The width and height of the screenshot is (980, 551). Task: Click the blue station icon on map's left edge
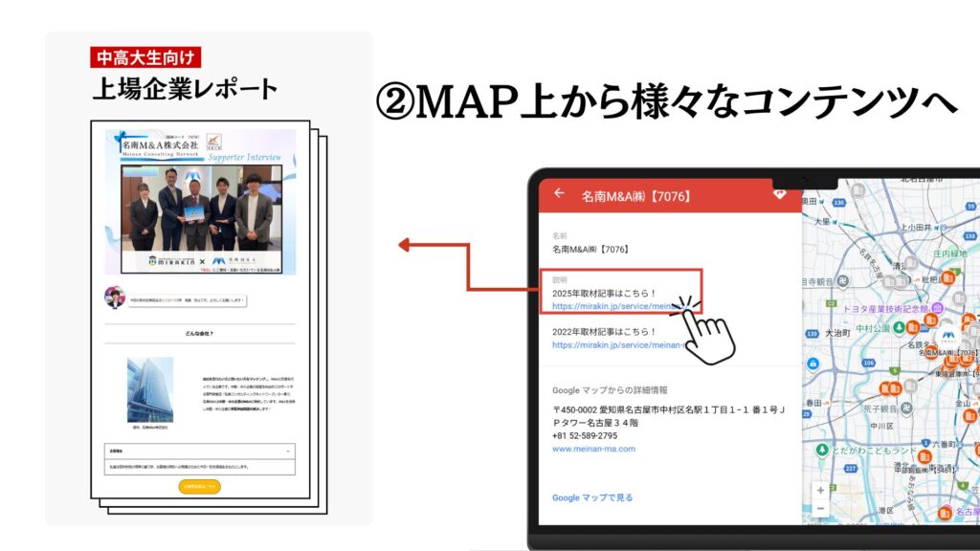[813, 364]
